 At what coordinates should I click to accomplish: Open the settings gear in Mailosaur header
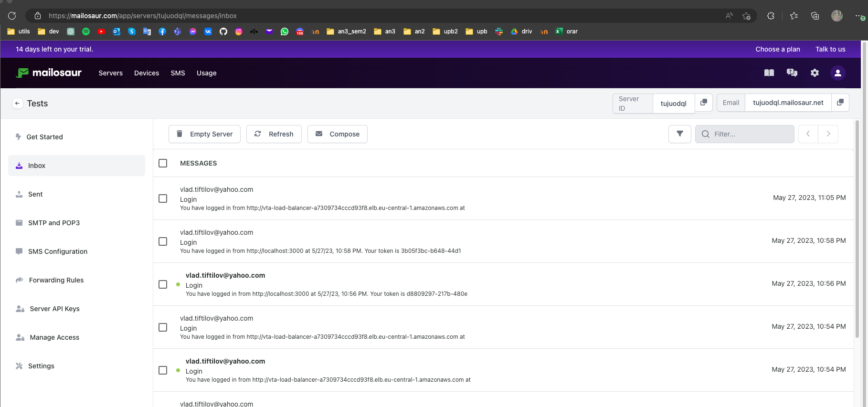(815, 73)
